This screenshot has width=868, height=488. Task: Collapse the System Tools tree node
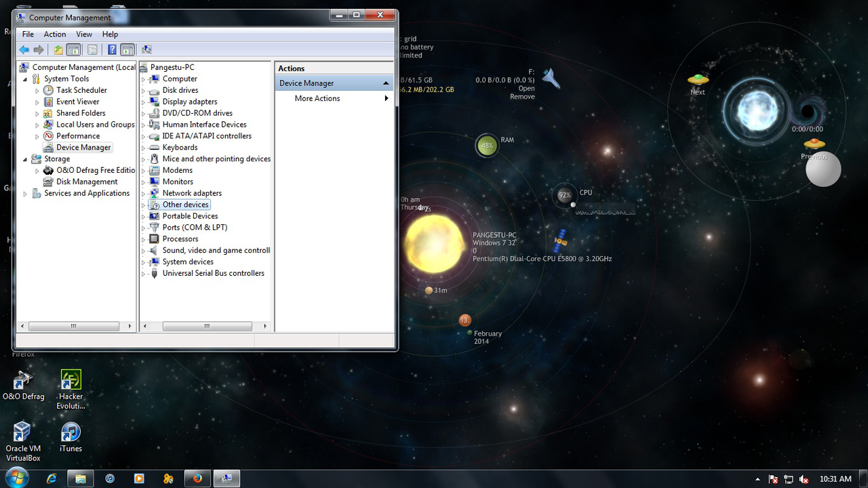(26, 79)
